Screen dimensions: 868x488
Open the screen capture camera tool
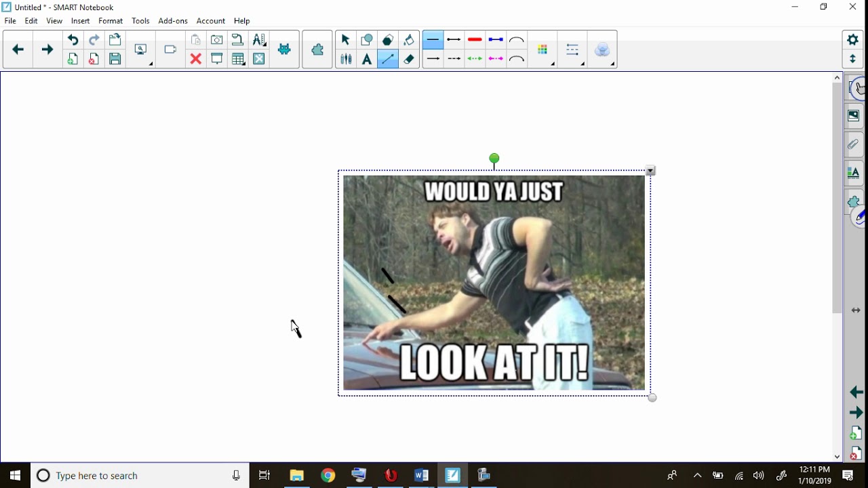(217, 40)
